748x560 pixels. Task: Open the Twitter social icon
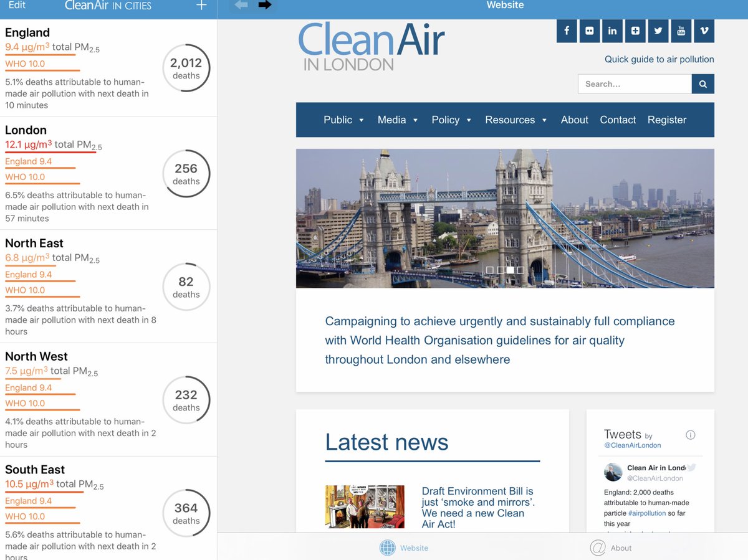(658, 31)
